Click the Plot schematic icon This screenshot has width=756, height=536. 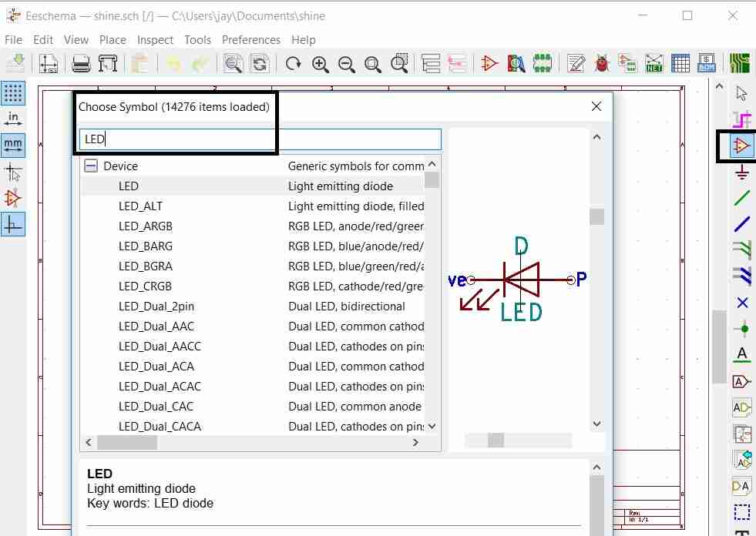[x=108, y=64]
